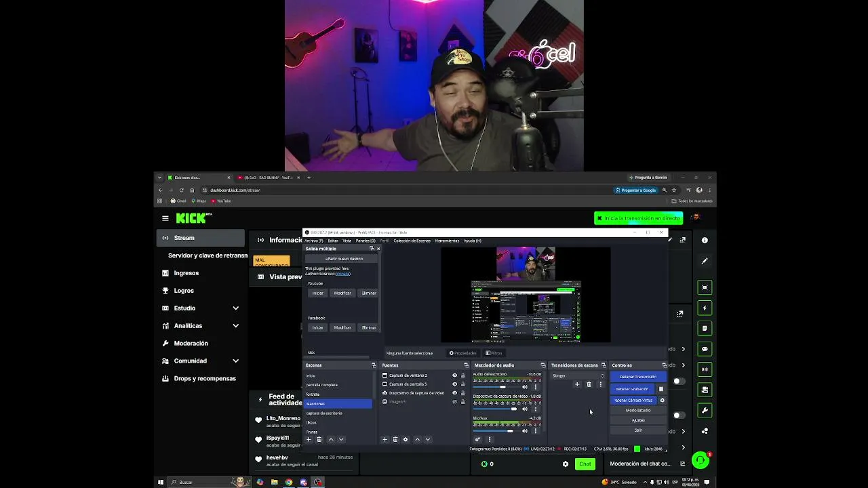This screenshot has height=488, width=868.
Task: Click Inicia la transmisión en directo
Action: tap(638, 218)
